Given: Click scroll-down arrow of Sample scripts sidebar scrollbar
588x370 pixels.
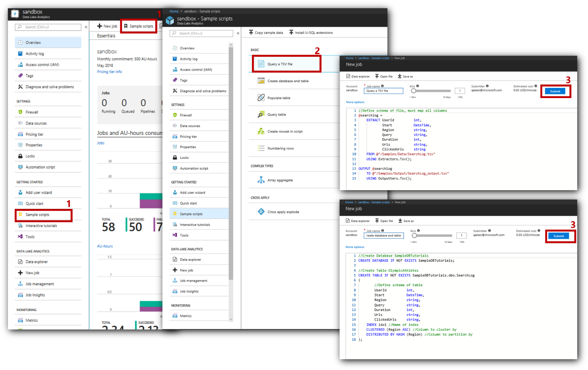Looking at the screenshot, I should 231,320.
